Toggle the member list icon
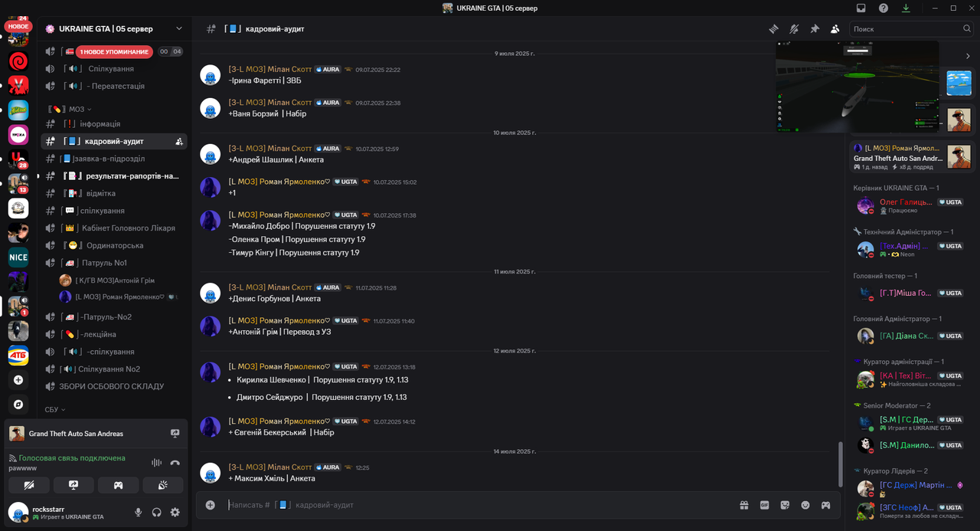This screenshot has width=980, height=531. pos(835,28)
